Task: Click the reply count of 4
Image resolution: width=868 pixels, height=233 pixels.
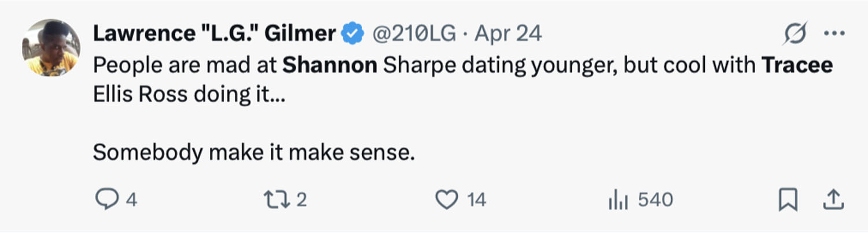Action: (131, 201)
